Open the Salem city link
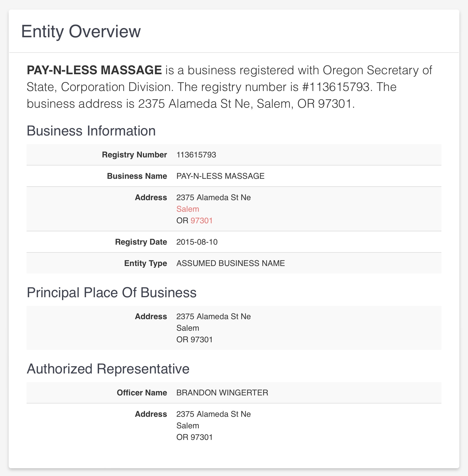The width and height of the screenshot is (468, 476). coord(187,209)
